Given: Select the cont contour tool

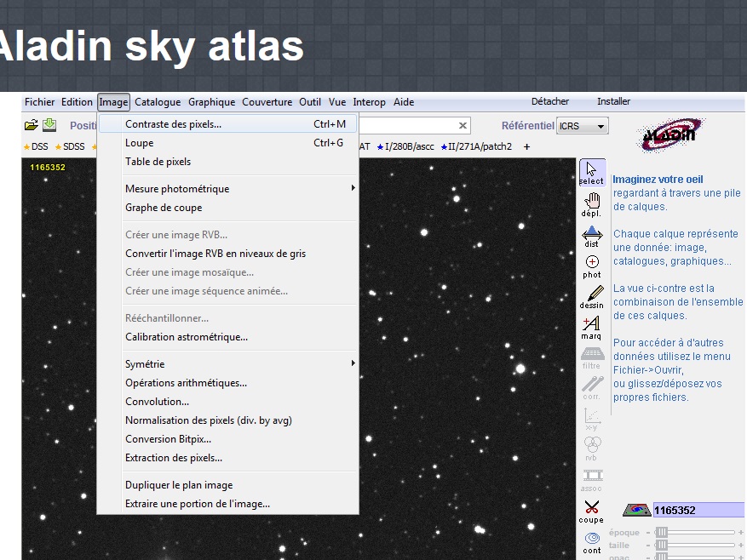Looking at the screenshot, I should coord(592,543).
